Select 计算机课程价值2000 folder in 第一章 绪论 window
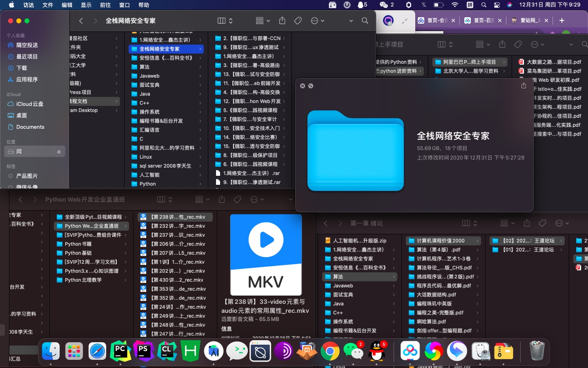This screenshot has width=588, height=368. pos(444,241)
